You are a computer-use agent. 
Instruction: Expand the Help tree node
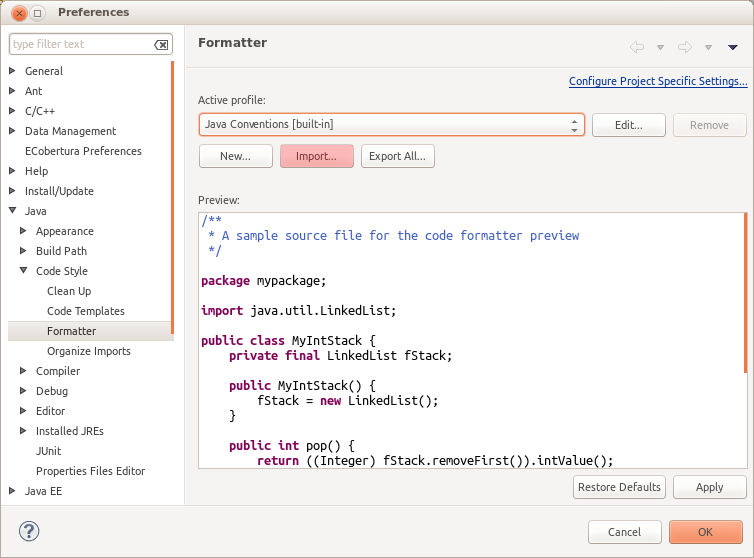pyautogui.click(x=13, y=171)
